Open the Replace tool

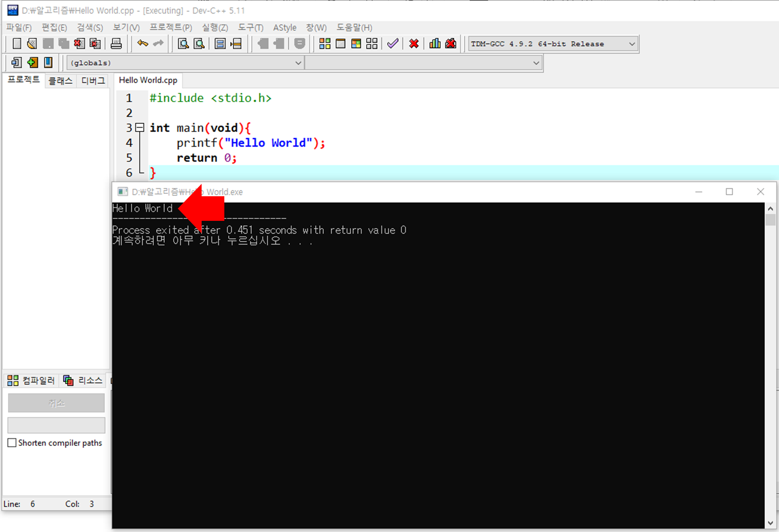pos(199,44)
